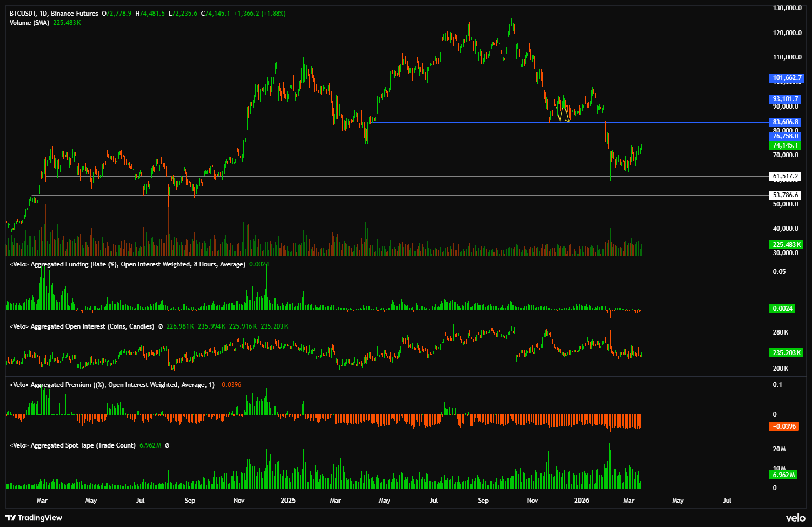This screenshot has height=527, width=812.
Task: Click the velo logo
Action: click(x=795, y=517)
